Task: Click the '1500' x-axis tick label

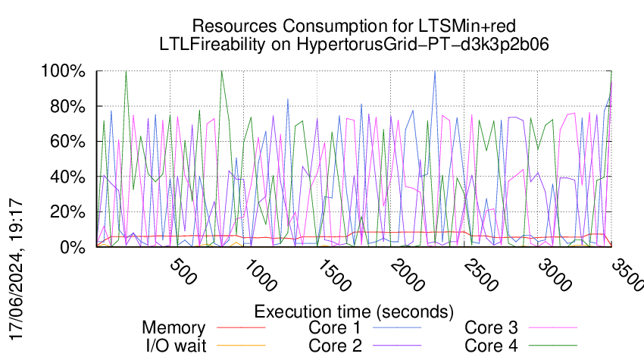Action: [x=334, y=275]
